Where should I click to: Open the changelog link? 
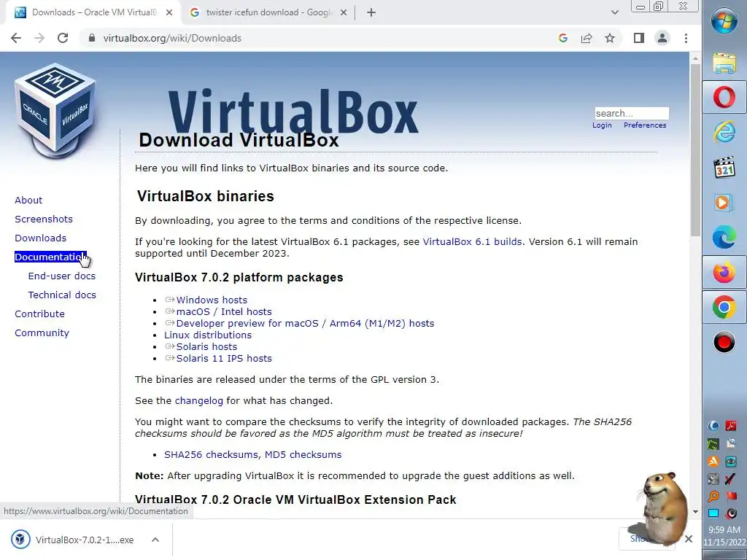point(198,401)
